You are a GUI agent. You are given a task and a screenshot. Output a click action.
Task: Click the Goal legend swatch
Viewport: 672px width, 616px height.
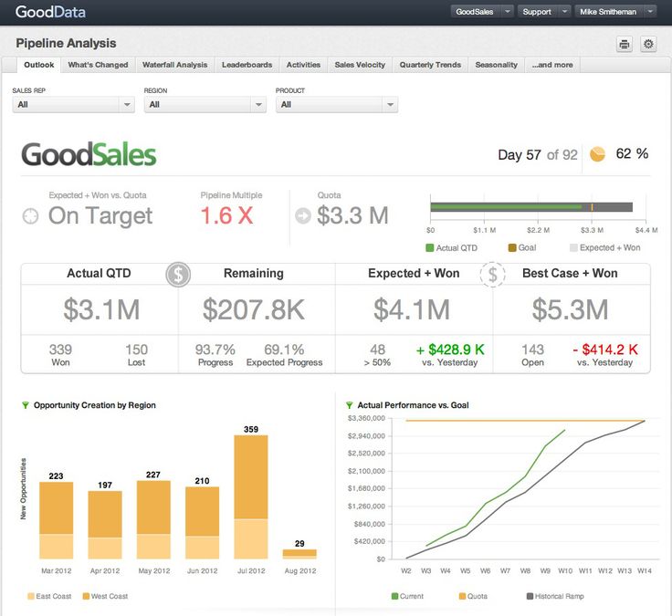click(511, 247)
